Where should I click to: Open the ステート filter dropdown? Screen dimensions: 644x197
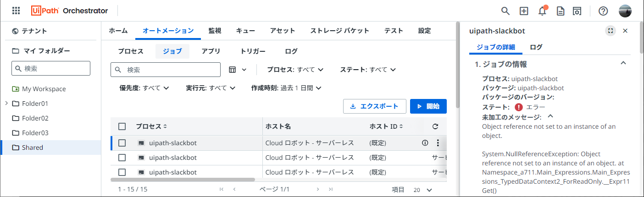tap(368, 70)
